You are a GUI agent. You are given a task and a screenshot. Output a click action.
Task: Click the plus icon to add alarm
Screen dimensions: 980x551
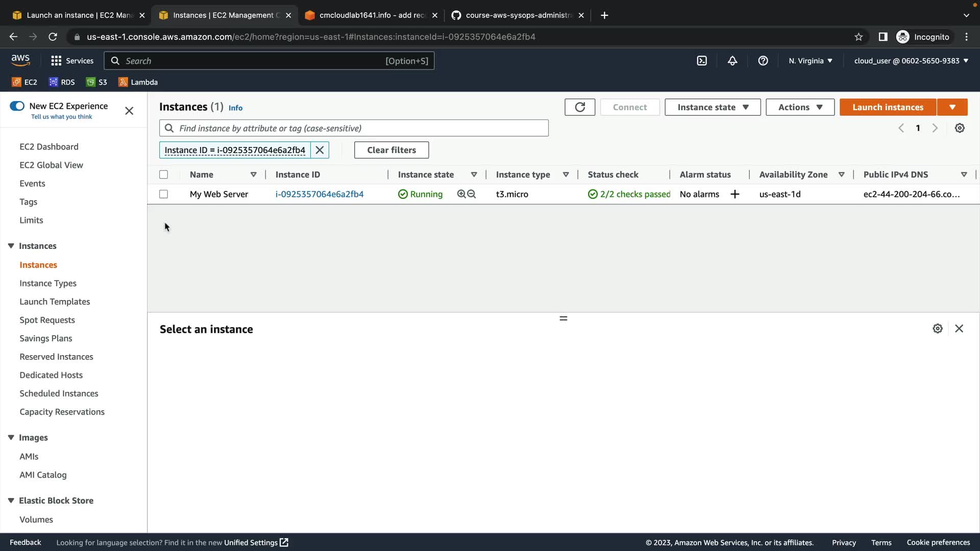(735, 194)
